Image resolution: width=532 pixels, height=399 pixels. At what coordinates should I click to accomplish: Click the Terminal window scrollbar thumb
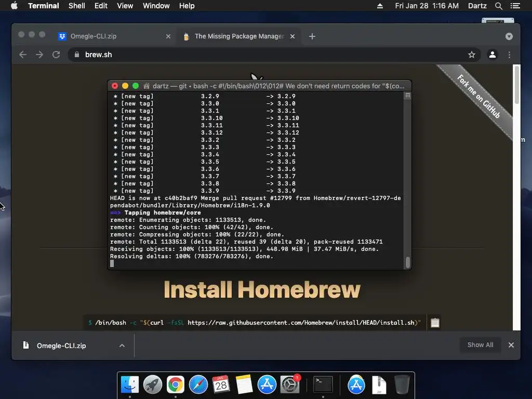pyautogui.click(x=407, y=262)
